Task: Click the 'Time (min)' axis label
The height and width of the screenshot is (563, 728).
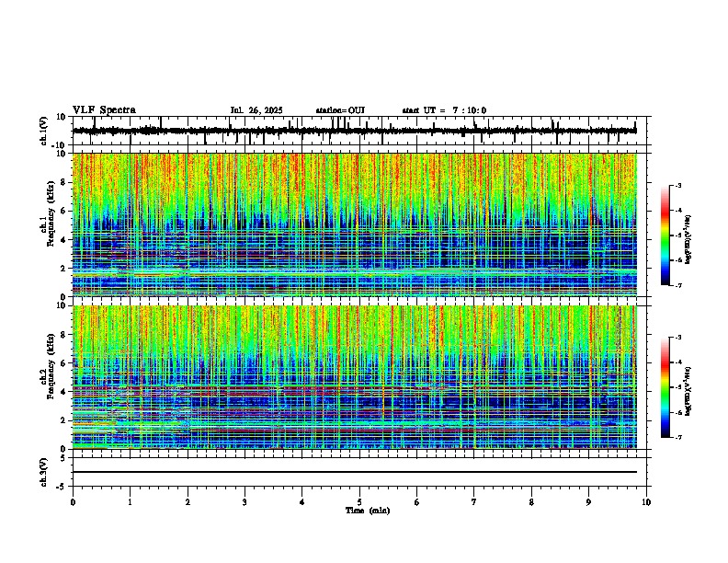Action: [x=368, y=511]
